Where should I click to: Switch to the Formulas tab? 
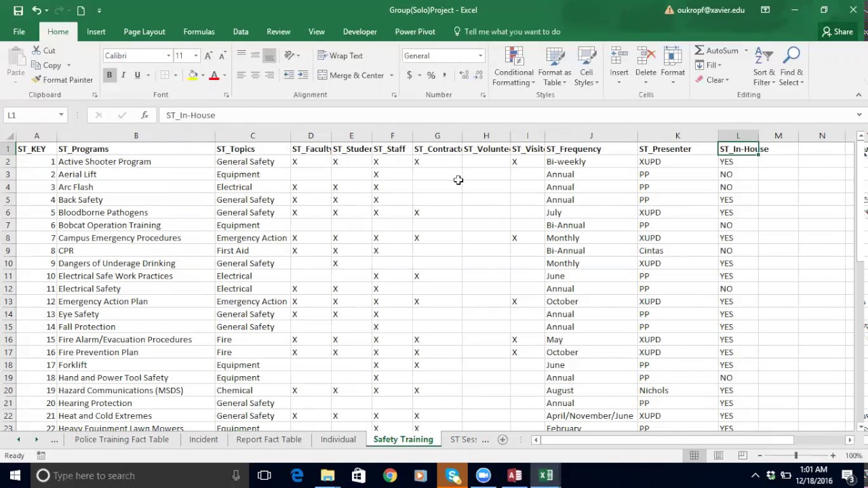pyautogui.click(x=199, y=32)
